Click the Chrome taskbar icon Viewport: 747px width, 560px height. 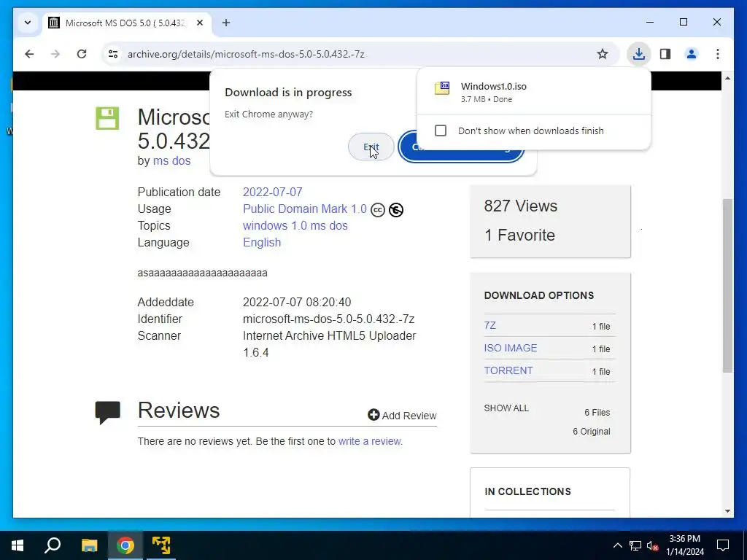[x=125, y=545]
